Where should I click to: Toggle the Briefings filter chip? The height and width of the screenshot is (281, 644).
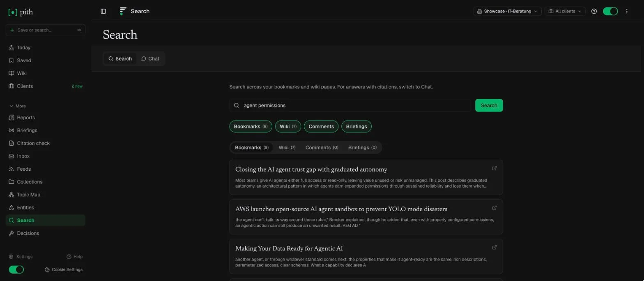tap(356, 126)
